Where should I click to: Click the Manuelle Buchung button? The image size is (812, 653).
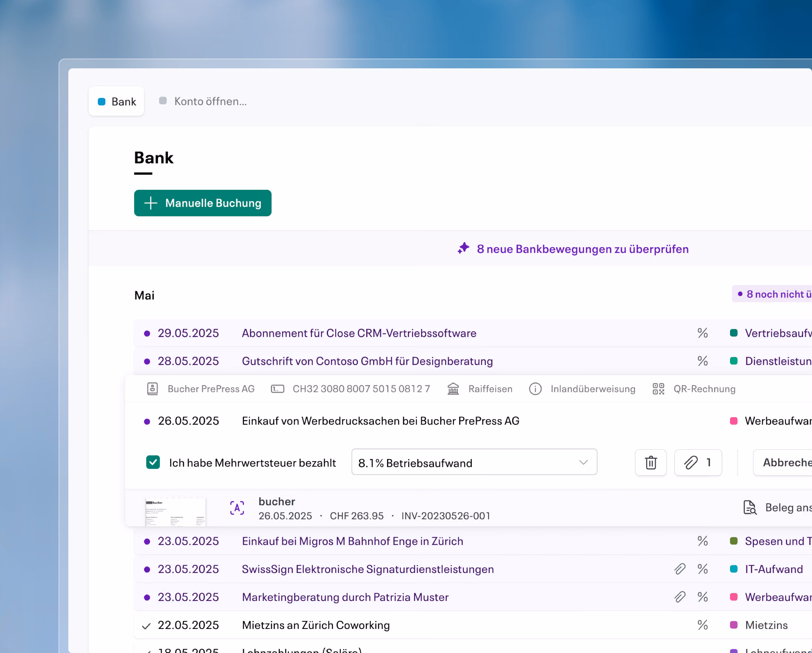(x=203, y=203)
